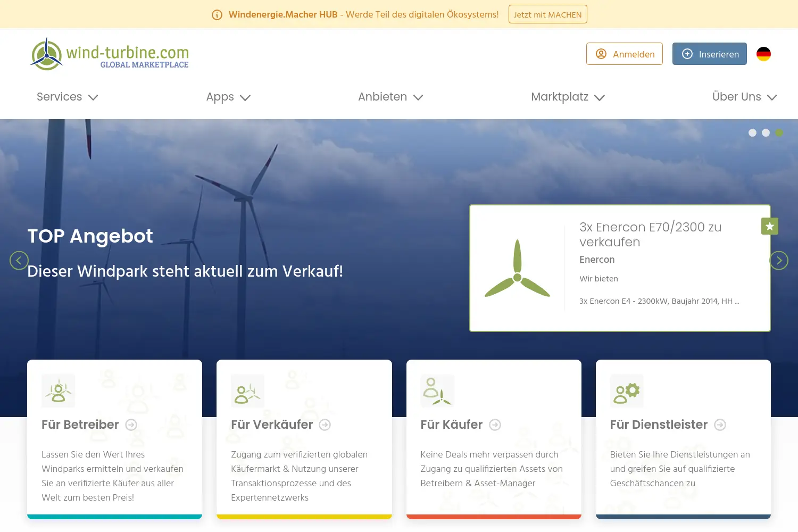Click the Enercon manufacturer label
This screenshot has height=532, width=798.
[597, 260]
